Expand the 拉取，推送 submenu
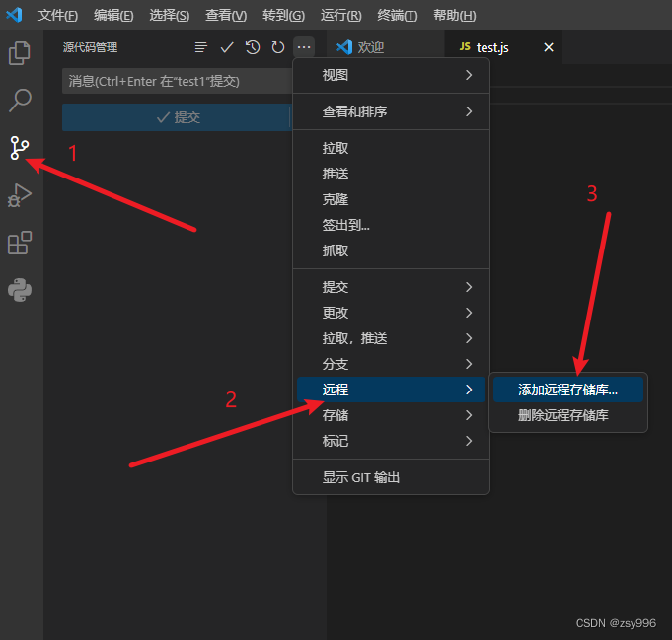672x640 pixels. coord(391,338)
